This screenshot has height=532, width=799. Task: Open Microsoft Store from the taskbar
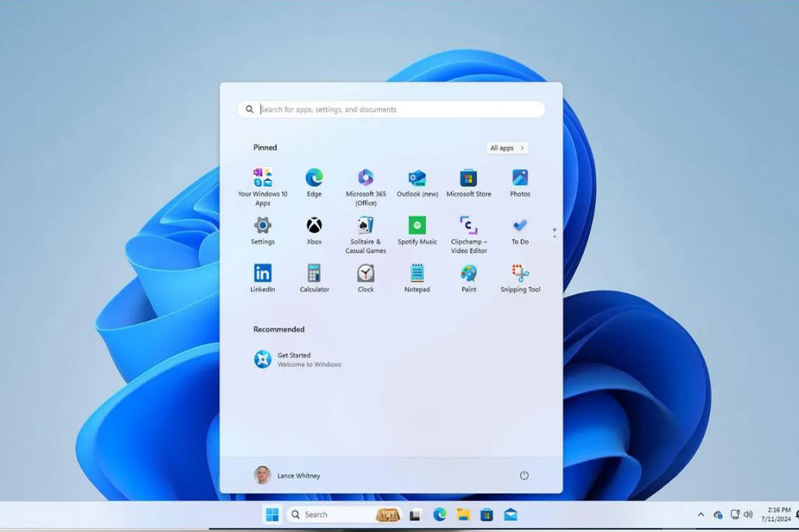[487, 515]
